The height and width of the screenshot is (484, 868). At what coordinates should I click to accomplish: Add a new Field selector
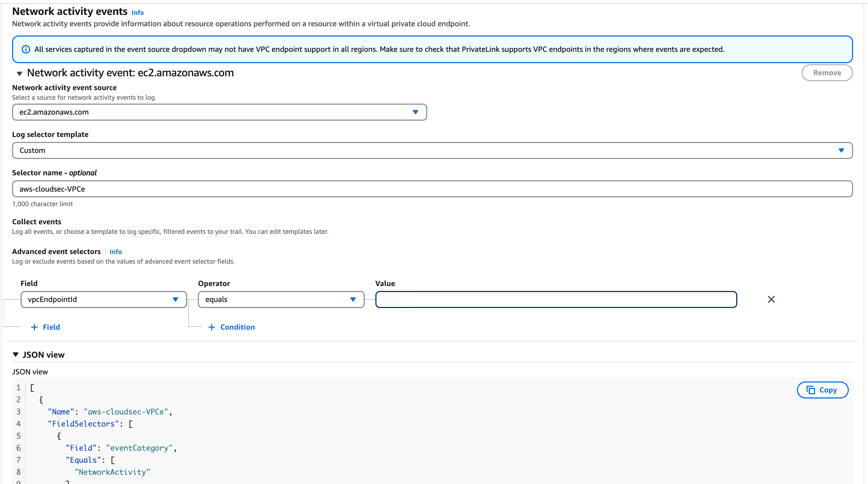pos(45,327)
